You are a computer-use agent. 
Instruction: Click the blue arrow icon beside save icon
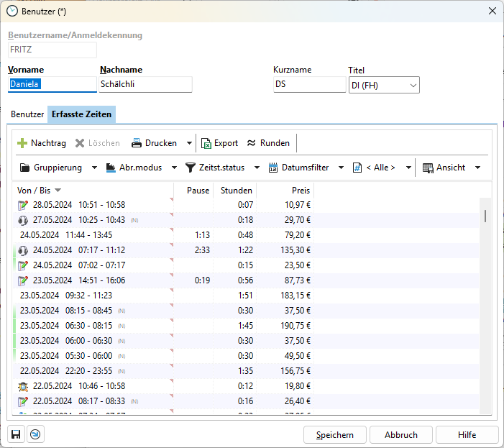tap(35, 434)
